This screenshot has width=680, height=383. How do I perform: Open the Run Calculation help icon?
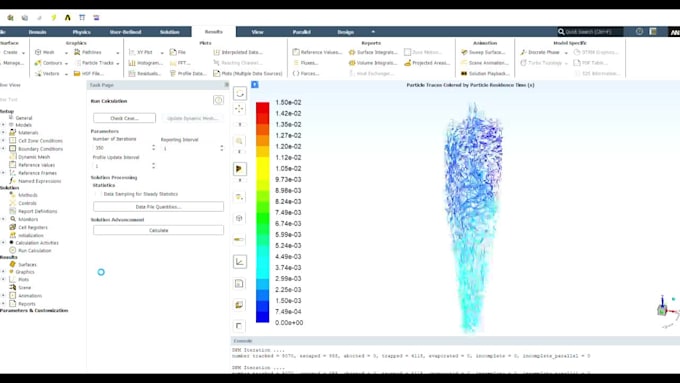tap(218, 101)
